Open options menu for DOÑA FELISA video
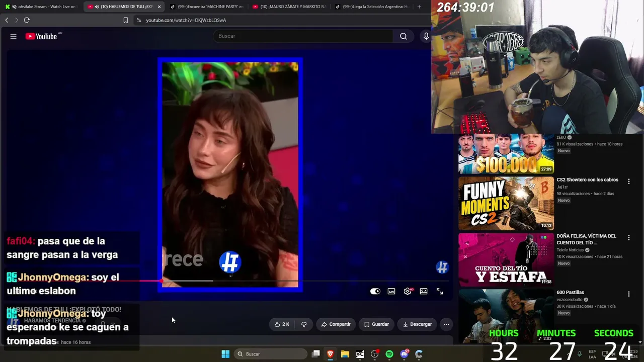Viewport: 644px width, 362px height. (x=628, y=237)
